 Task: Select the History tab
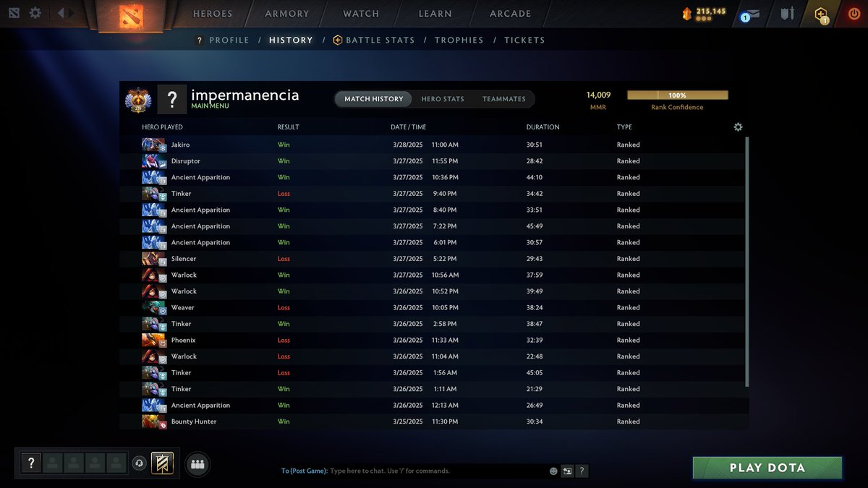pos(291,40)
